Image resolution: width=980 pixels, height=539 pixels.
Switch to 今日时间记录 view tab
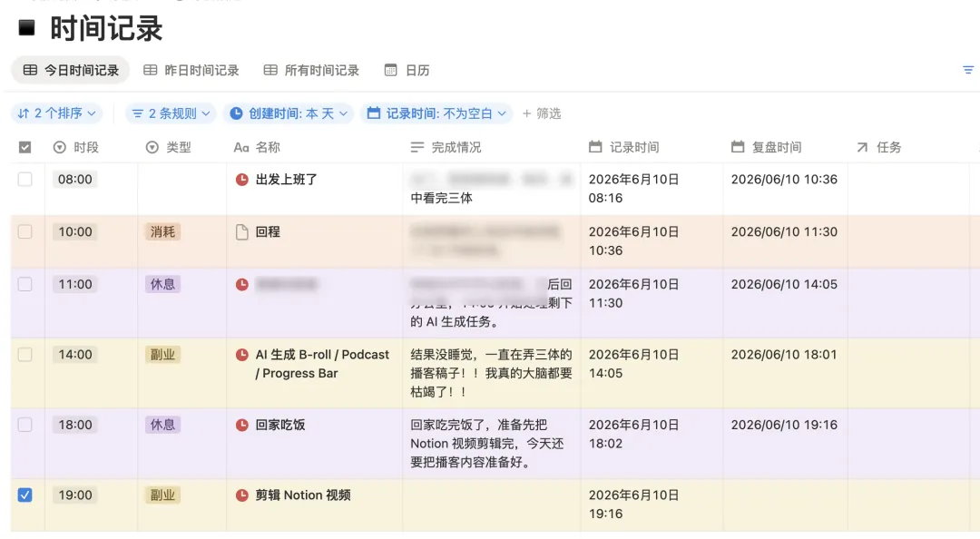point(71,70)
